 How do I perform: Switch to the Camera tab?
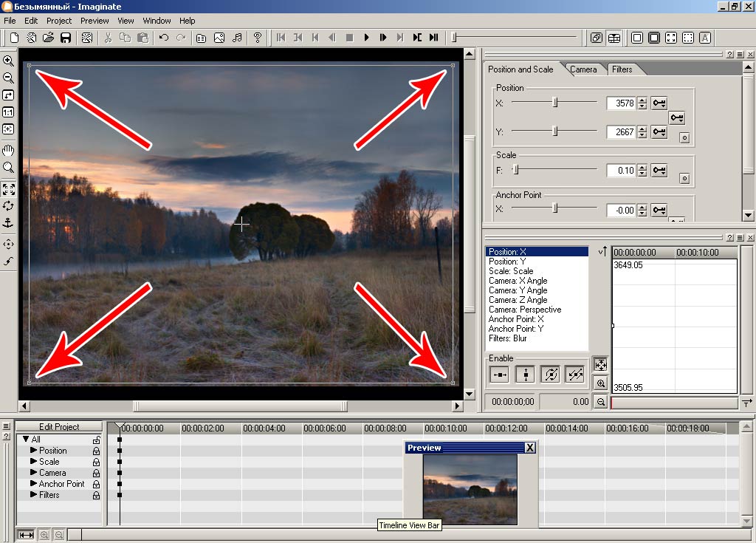pyautogui.click(x=583, y=69)
